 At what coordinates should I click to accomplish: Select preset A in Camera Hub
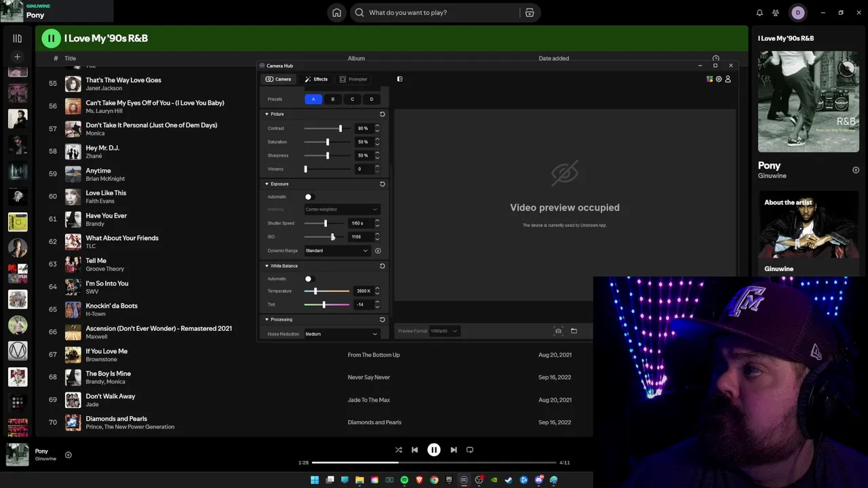(x=313, y=99)
